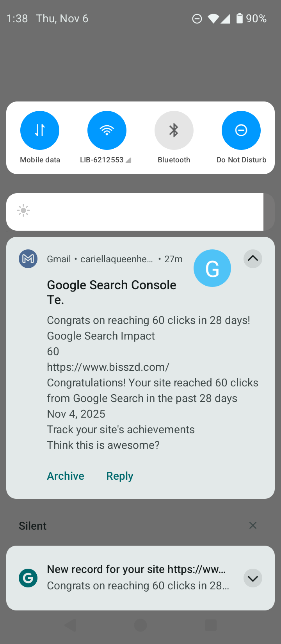Screen dimensions: 281x644
Task: Tap the blue G sender avatar
Action: pos(212,268)
